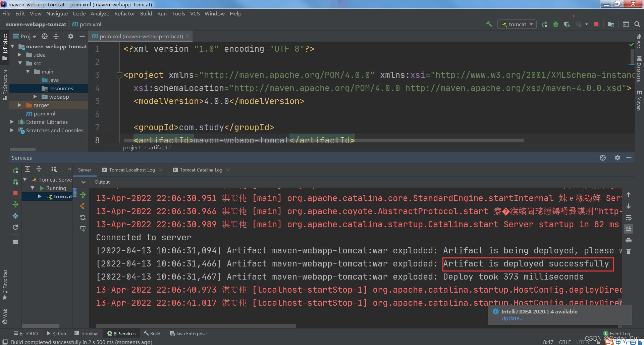The height and width of the screenshot is (345, 644).
Task: Click Select Opened File target icon in Project panel
Action: [45, 36]
